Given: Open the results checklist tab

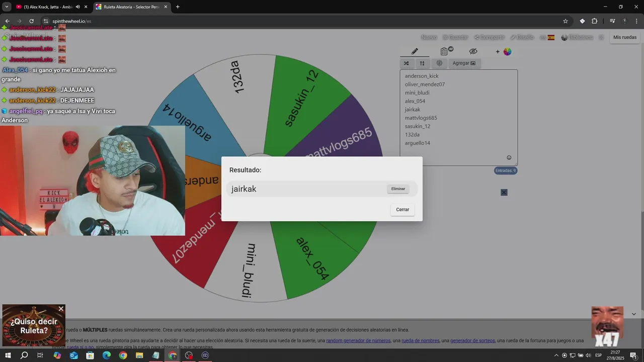Looking at the screenshot, I should (x=444, y=51).
